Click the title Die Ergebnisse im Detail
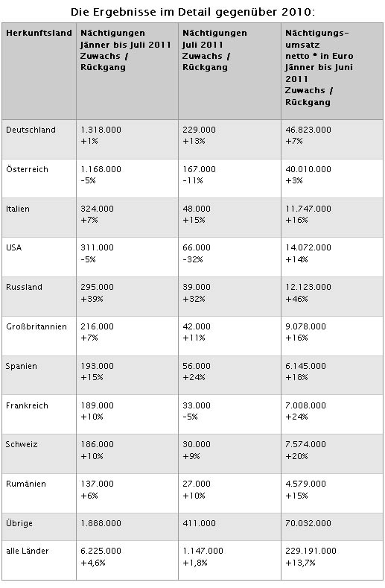 click(193, 12)
